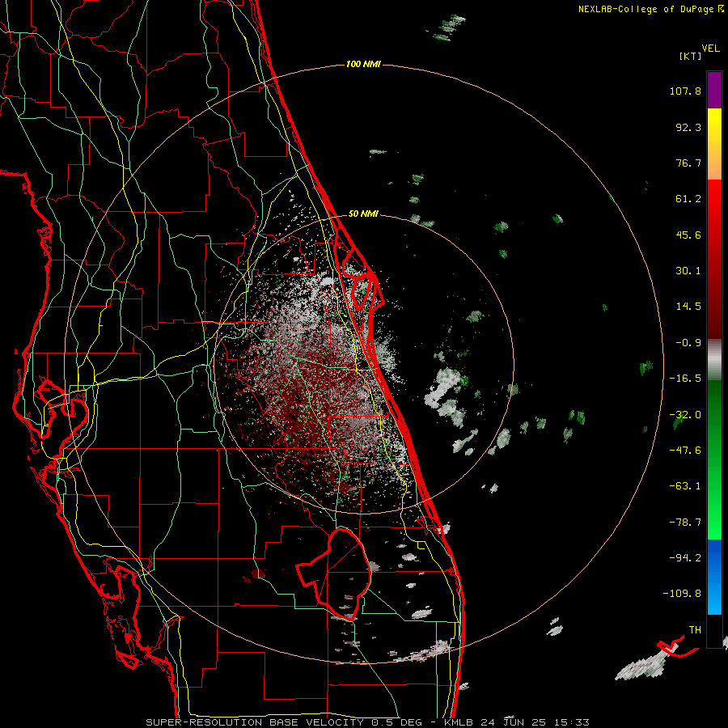The width and height of the screenshot is (728, 728).
Task: Click the VEL legend title
Action: [710, 49]
